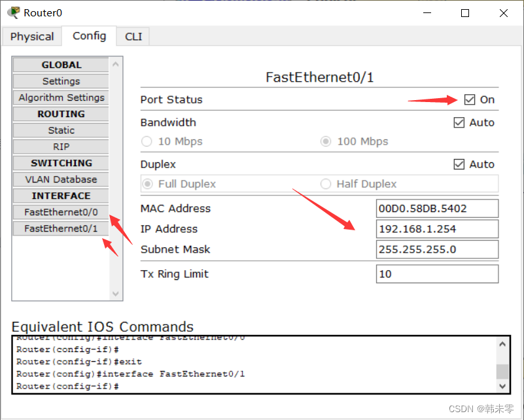The width and height of the screenshot is (524, 420).
Task: Select the FastEthernet0/0 interface
Action: pyautogui.click(x=60, y=211)
